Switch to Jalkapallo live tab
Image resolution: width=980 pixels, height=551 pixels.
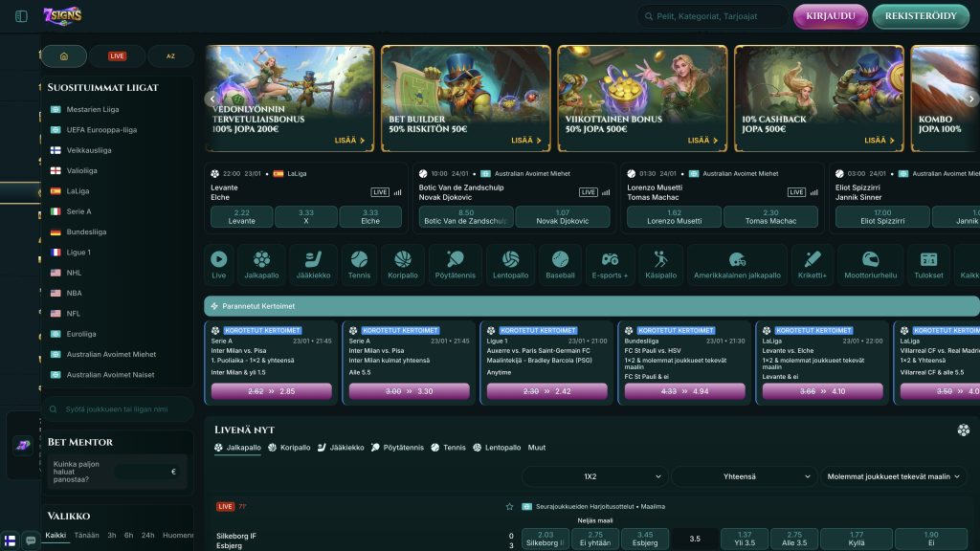point(237,448)
